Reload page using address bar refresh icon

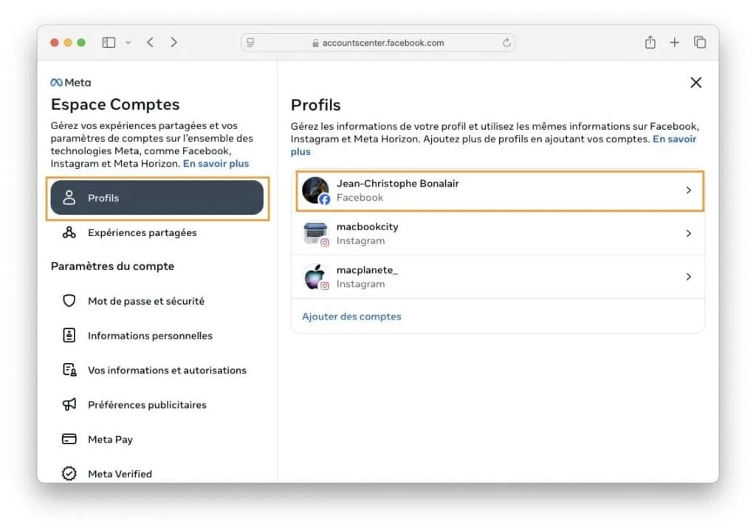pos(506,43)
